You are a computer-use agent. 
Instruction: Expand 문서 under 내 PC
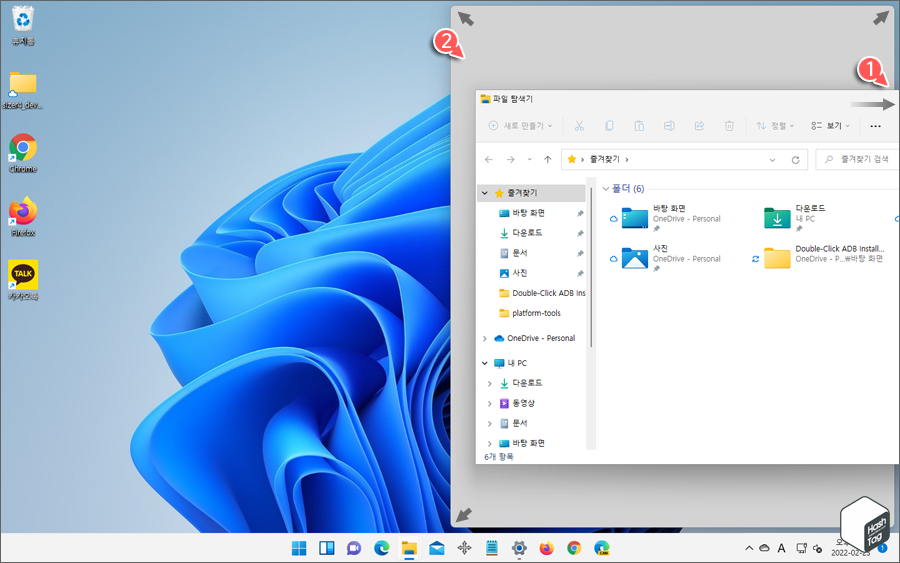490,424
